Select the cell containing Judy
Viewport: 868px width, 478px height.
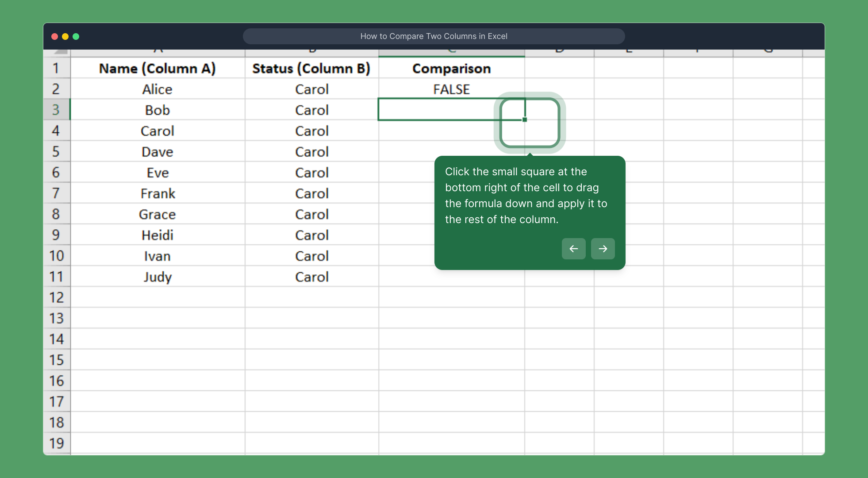[157, 276]
